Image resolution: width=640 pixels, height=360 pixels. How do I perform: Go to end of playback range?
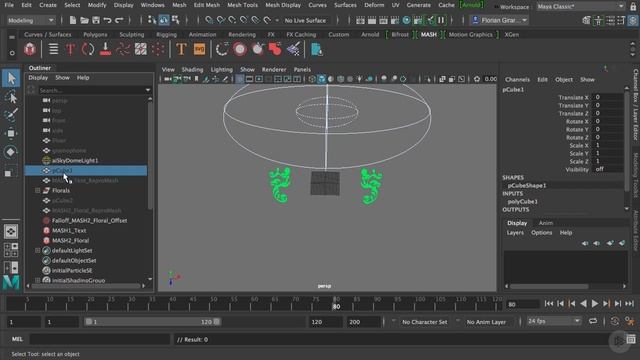[x=630, y=303]
